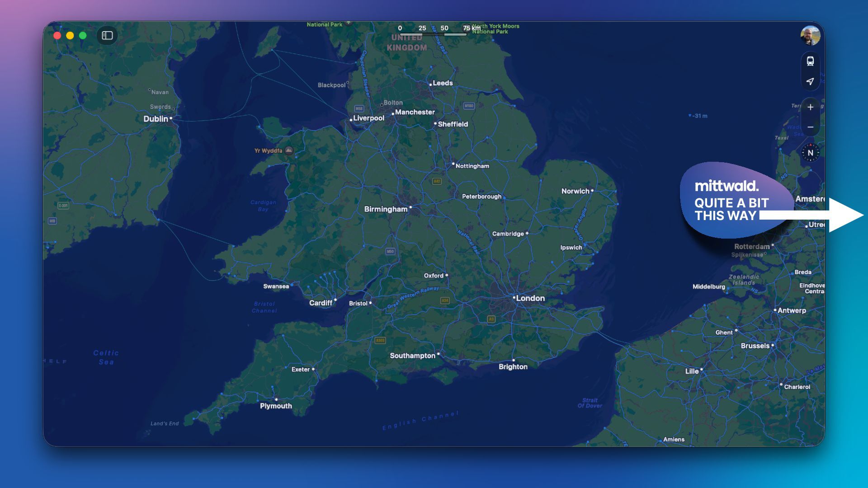This screenshot has height=488, width=868.
Task: Click the Dublin city marker
Action: 171,118
